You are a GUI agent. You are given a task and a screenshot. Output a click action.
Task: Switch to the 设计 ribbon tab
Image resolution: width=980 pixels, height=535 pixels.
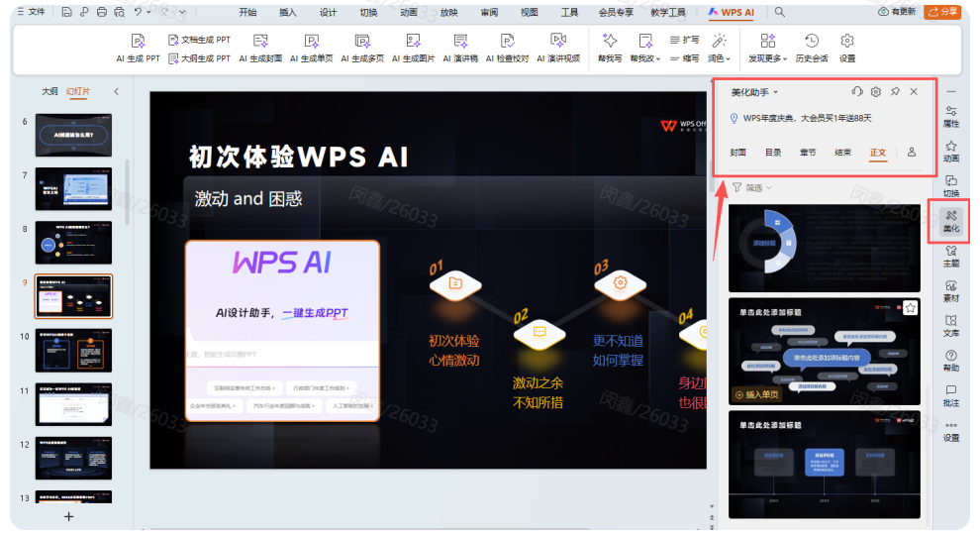(x=328, y=12)
